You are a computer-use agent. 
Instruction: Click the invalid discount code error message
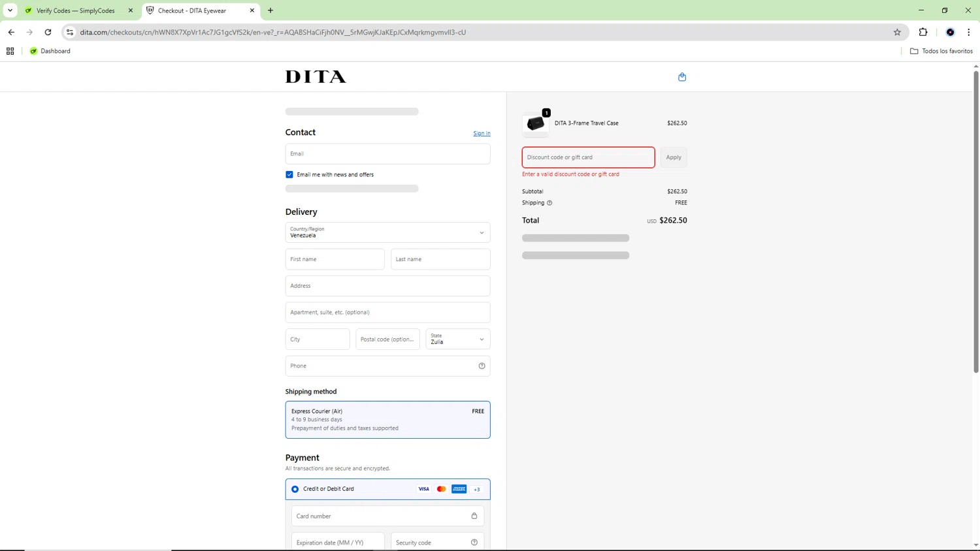(x=570, y=174)
